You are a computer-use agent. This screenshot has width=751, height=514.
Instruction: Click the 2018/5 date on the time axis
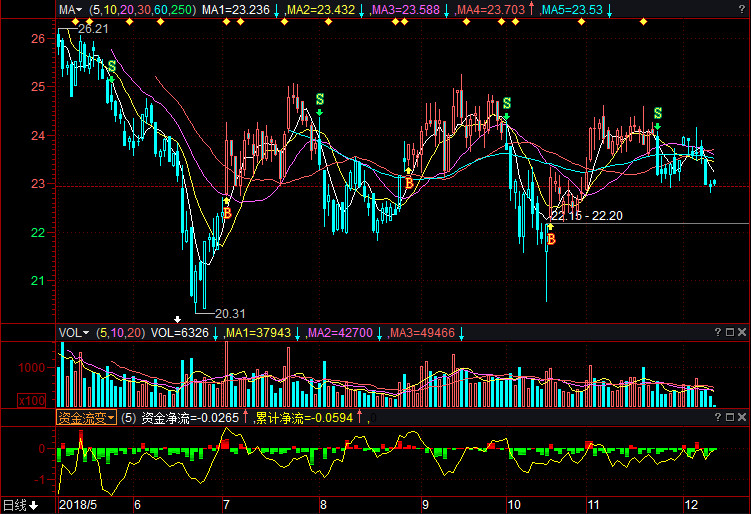pyautogui.click(x=77, y=505)
